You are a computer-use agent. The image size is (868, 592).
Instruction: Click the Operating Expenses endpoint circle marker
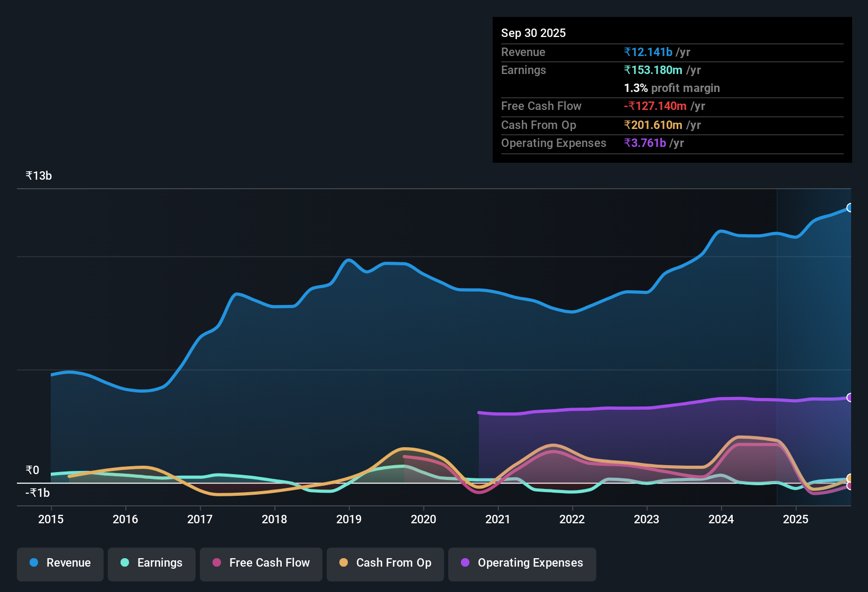pos(850,397)
